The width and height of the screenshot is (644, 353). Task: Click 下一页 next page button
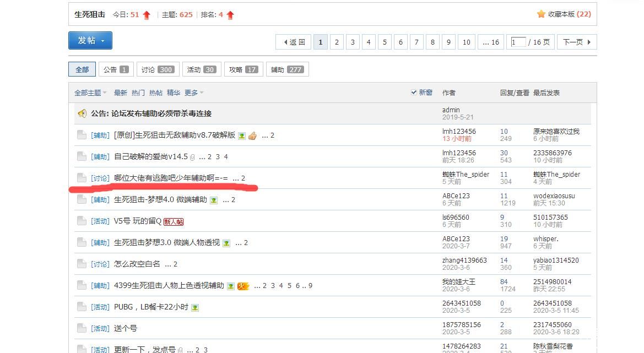(x=577, y=42)
